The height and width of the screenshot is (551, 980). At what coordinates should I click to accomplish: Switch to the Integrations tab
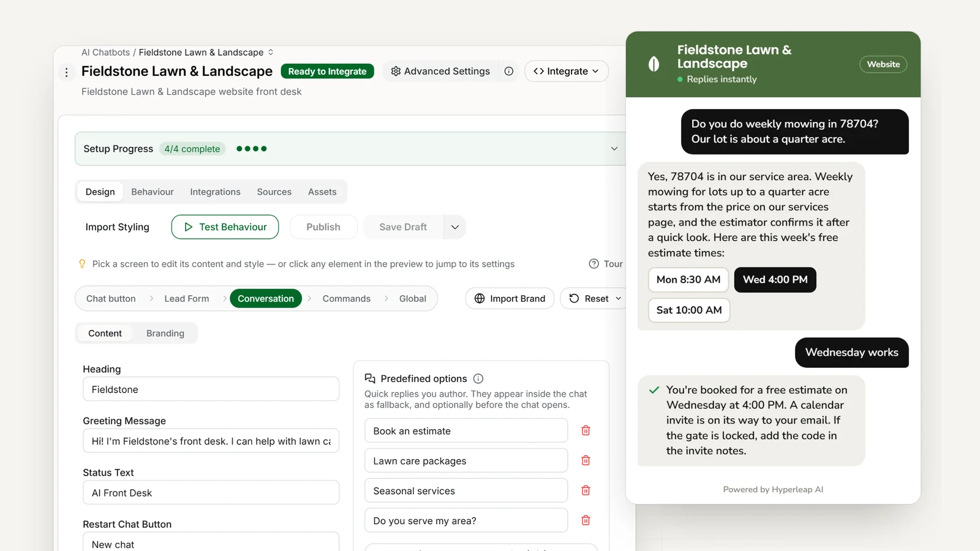215,192
